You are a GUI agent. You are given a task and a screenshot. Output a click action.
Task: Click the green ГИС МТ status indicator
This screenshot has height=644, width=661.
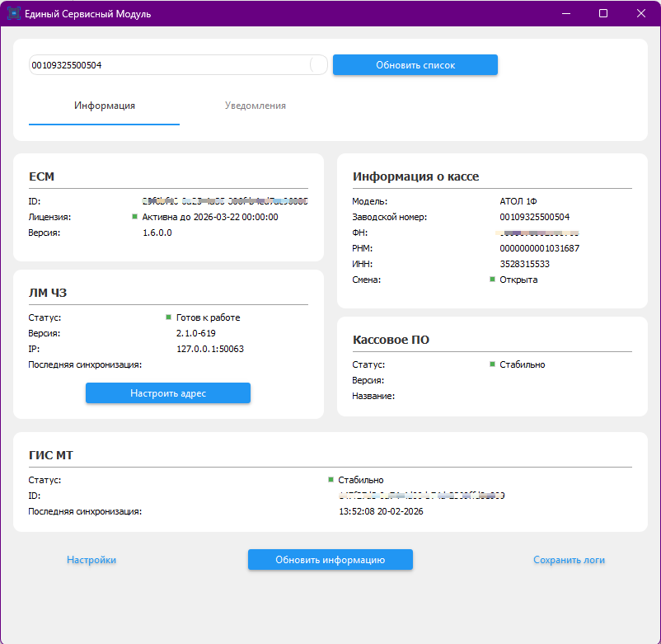point(330,480)
